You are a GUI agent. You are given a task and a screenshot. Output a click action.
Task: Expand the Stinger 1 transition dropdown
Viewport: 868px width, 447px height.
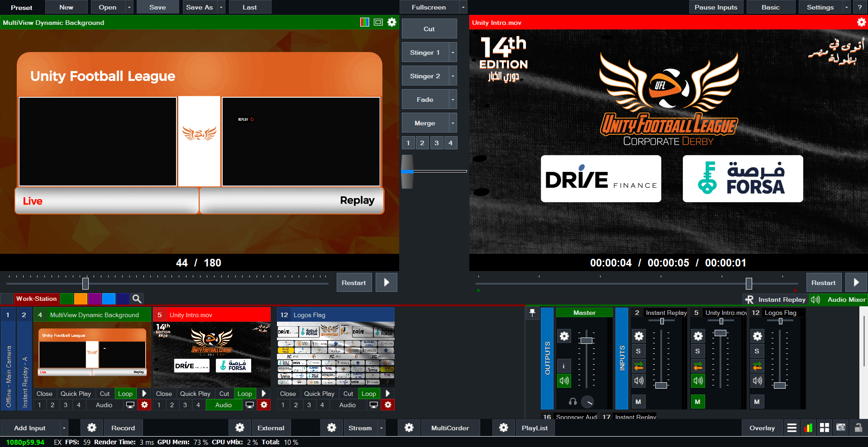coord(453,52)
